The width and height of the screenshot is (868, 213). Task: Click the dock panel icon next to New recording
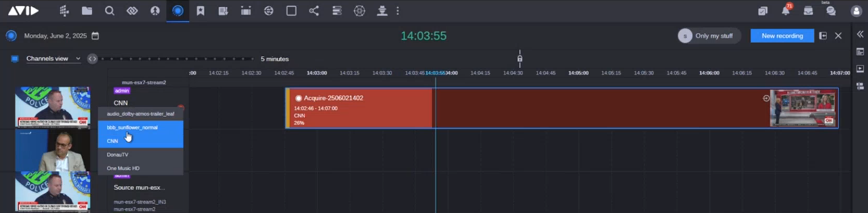point(823,36)
